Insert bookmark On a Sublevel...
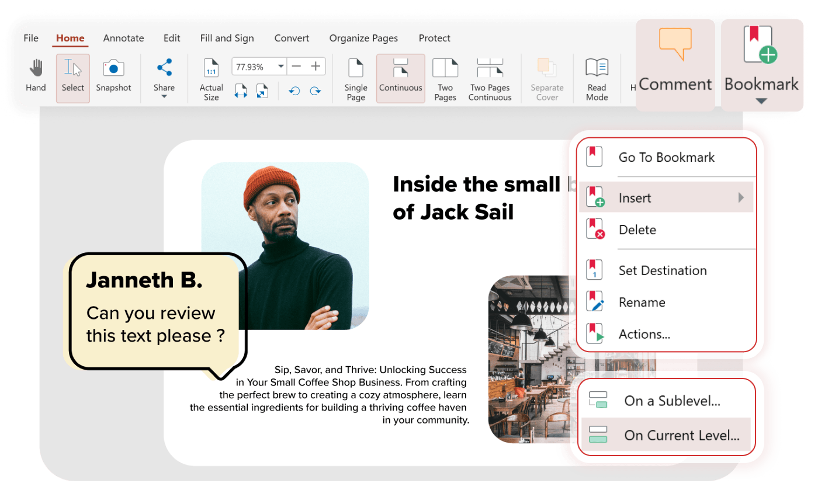 666,401
